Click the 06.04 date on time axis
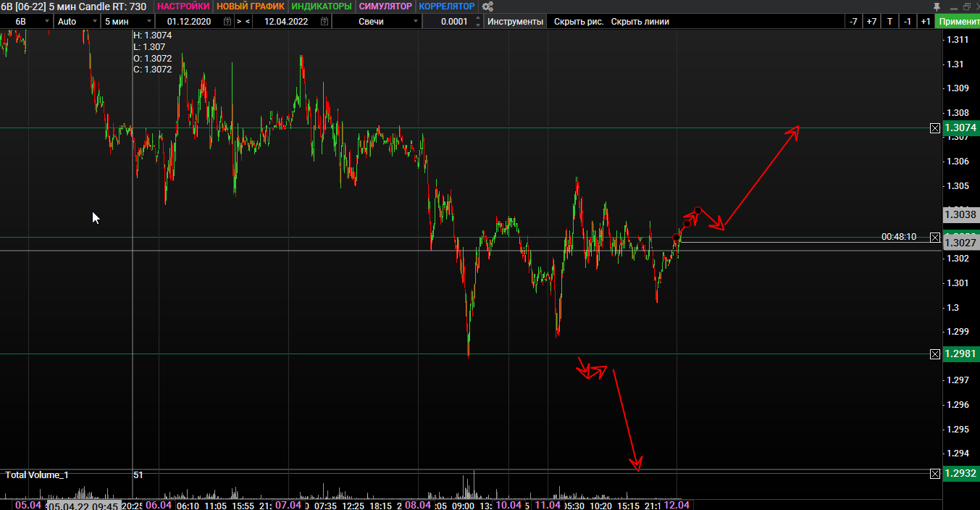The height and width of the screenshot is (510, 980). 159,505
